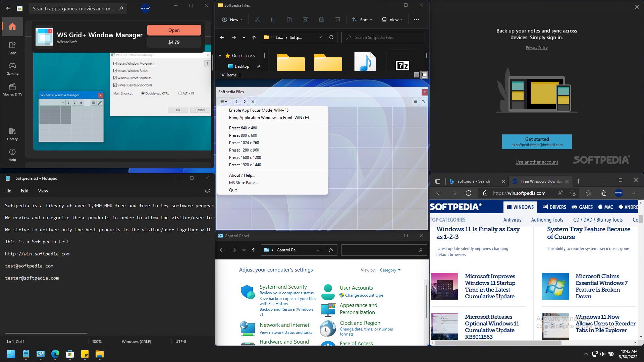This screenshot has width=644, height=362.
Task: Toggle Window Preset Shortcuts checkbox
Action: (x=115, y=78)
